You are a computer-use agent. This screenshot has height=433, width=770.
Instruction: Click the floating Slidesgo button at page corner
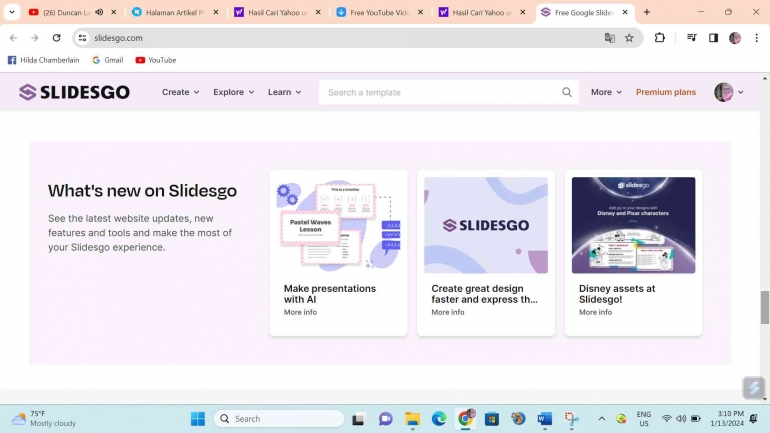753,388
